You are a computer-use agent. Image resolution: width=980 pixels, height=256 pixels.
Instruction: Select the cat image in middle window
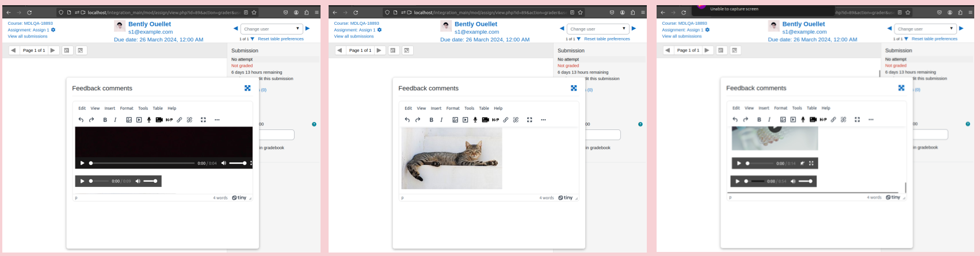pyautogui.click(x=452, y=158)
